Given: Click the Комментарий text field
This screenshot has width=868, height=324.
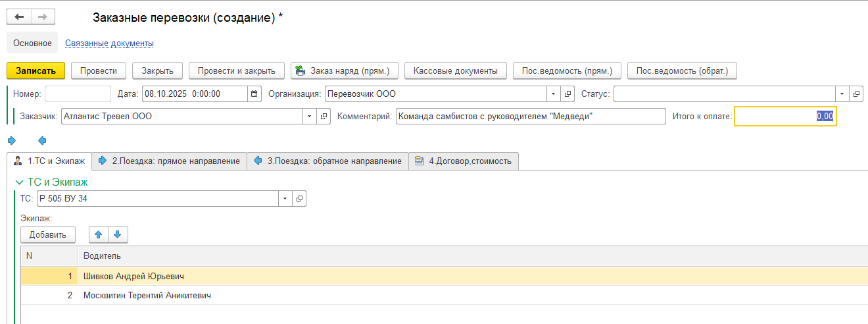Looking at the screenshot, I should pyautogui.click(x=530, y=117).
